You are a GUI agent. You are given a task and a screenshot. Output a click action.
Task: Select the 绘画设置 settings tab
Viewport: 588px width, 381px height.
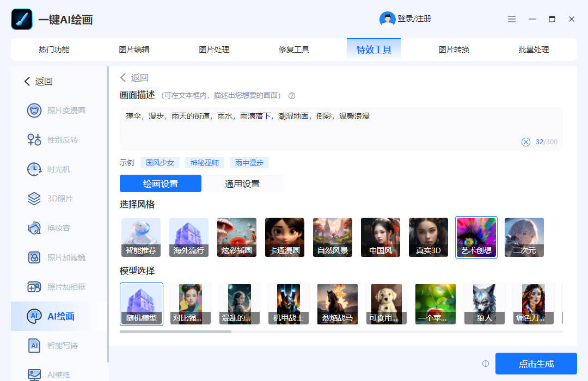(x=161, y=184)
